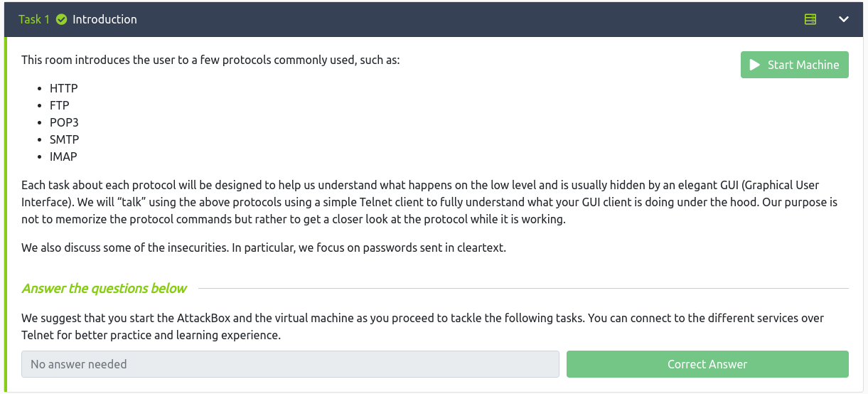Click the paragraph starting 'Each task about each protocol'
The image size is (868, 394).
(427, 202)
